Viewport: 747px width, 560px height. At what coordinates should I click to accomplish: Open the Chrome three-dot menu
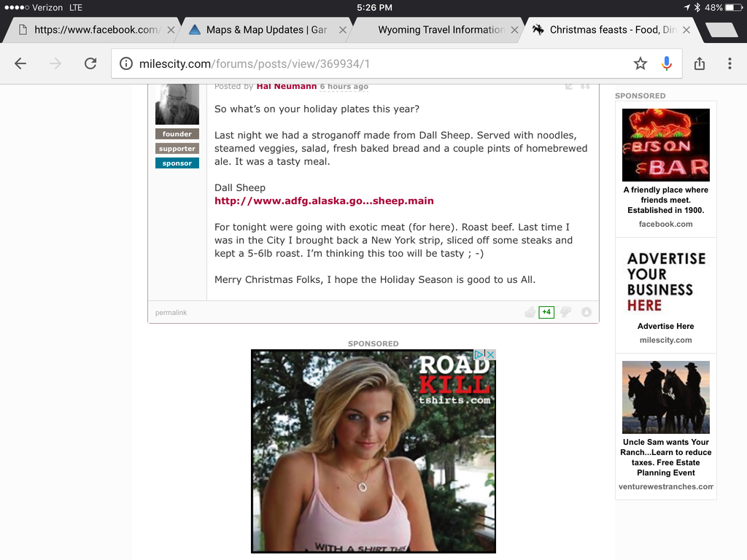pos(729,63)
